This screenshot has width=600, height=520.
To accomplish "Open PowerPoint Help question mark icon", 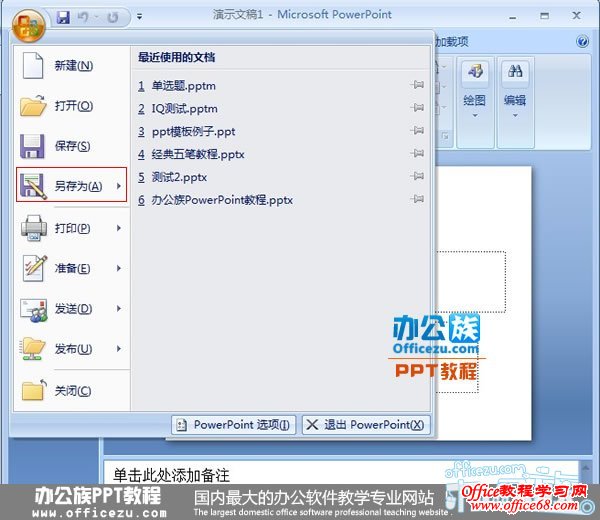I will (x=582, y=41).
